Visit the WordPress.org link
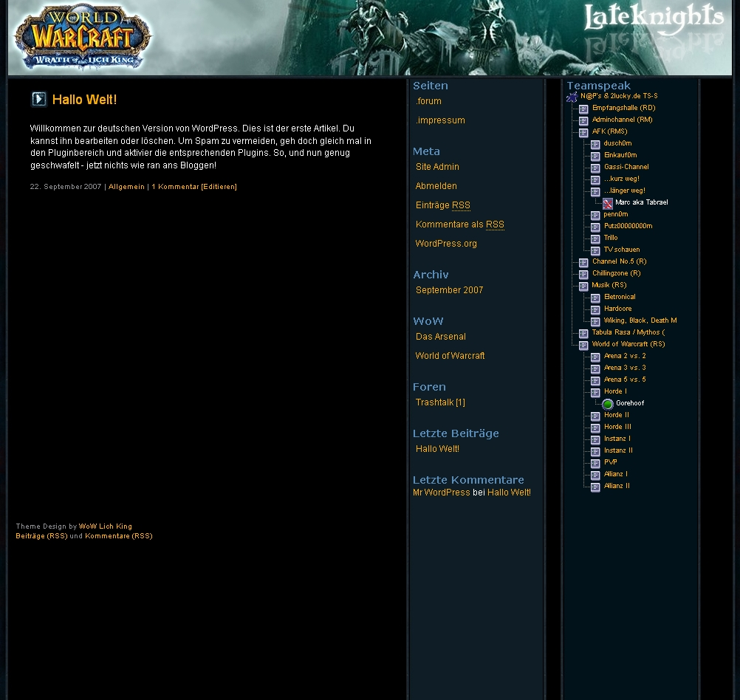This screenshot has height=700, width=740. point(446,244)
